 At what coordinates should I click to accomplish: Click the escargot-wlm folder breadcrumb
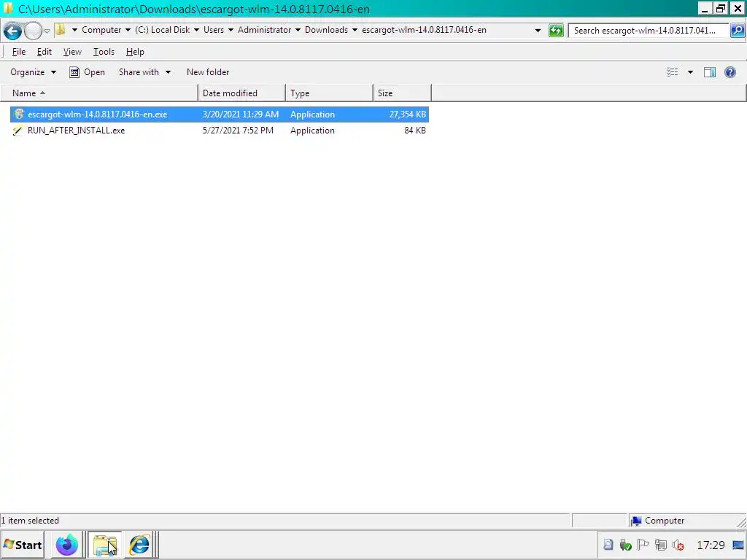click(x=424, y=30)
